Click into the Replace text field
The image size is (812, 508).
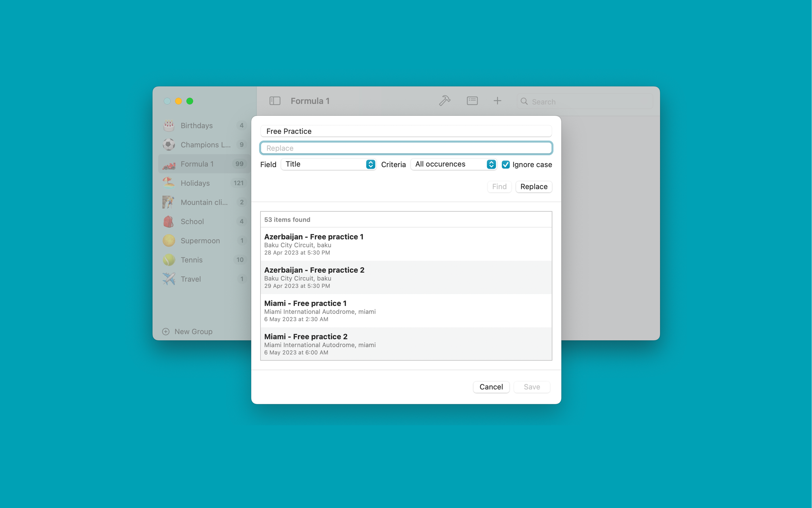click(x=406, y=148)
